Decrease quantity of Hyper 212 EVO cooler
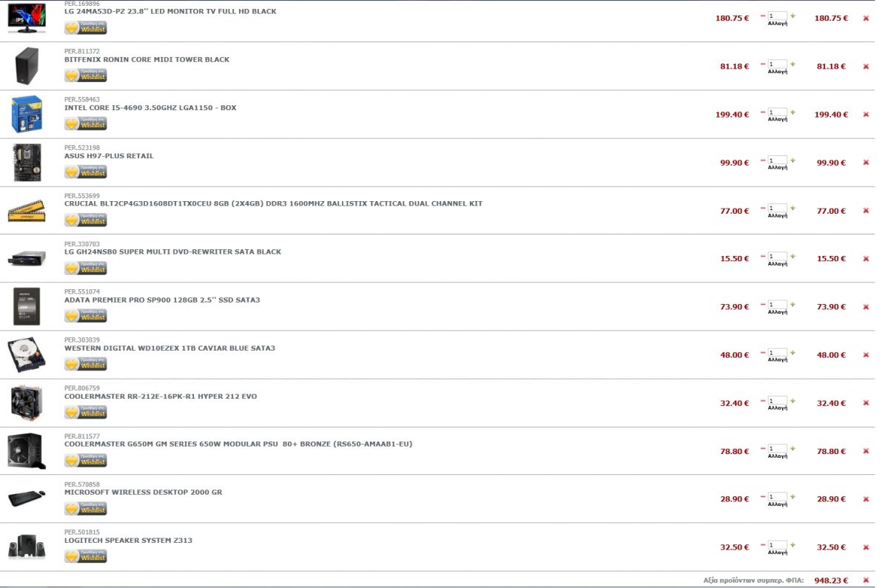 tap(763, 400)
